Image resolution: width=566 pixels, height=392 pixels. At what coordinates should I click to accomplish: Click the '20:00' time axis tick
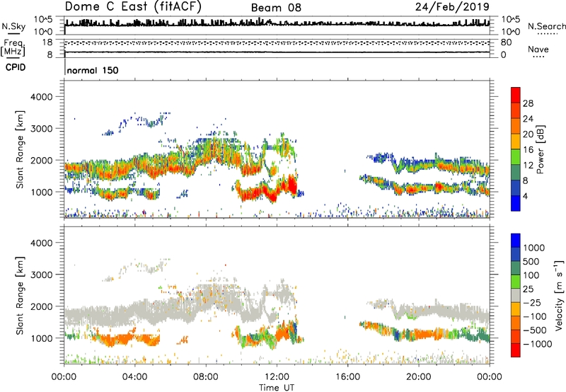pyautogui.click(x=419, y=377)
